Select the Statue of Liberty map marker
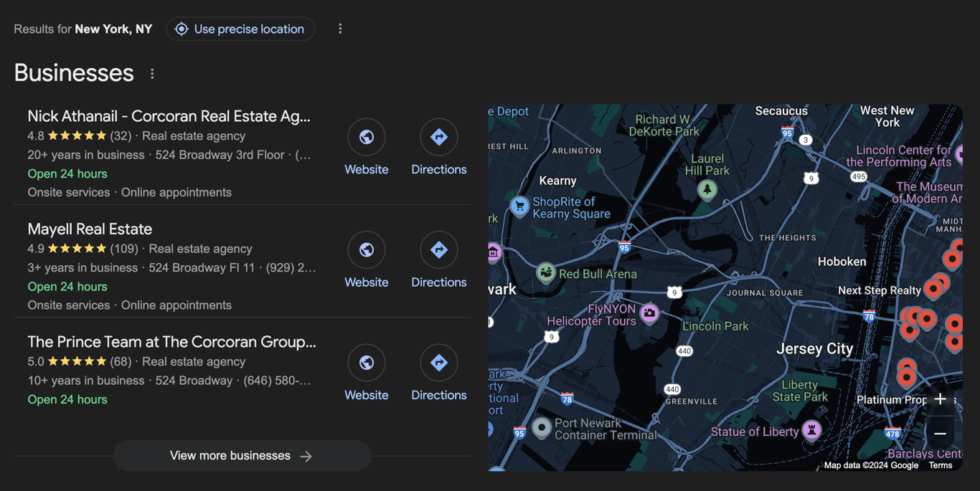980x491 pixels. tap(811, 430)
